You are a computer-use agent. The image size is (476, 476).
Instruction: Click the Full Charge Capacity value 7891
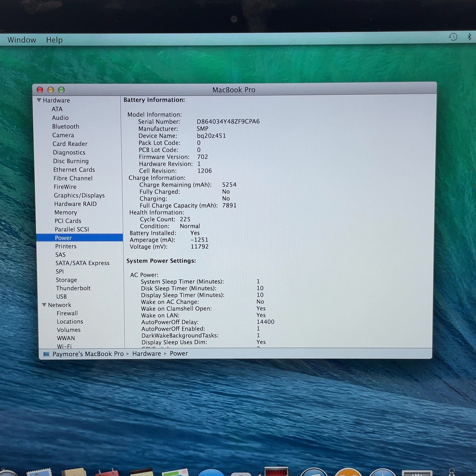click(x=229, y=205)
